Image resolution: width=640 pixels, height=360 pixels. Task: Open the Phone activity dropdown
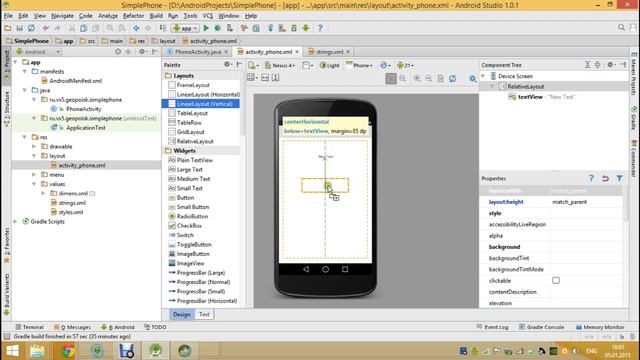click(360, 65)
